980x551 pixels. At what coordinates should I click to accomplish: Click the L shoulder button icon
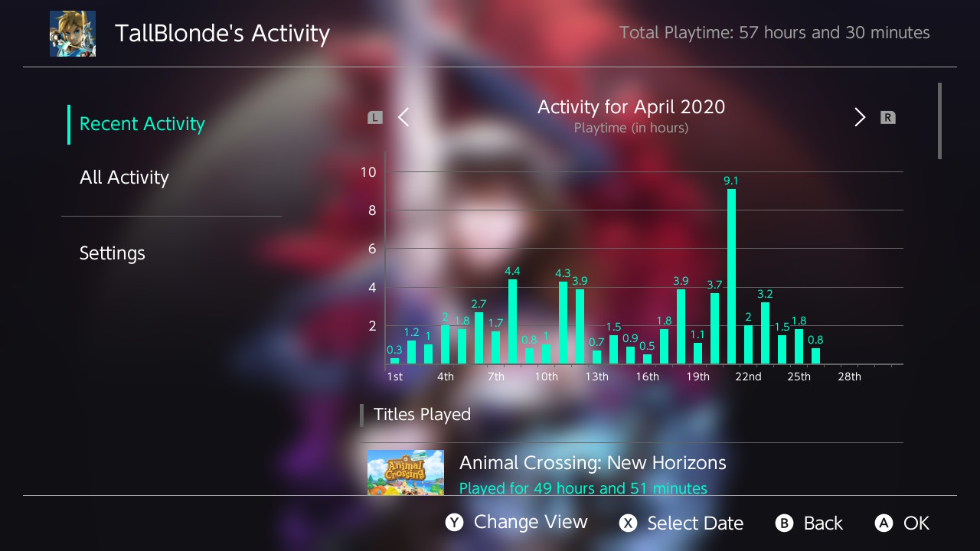tap(375, 118)
